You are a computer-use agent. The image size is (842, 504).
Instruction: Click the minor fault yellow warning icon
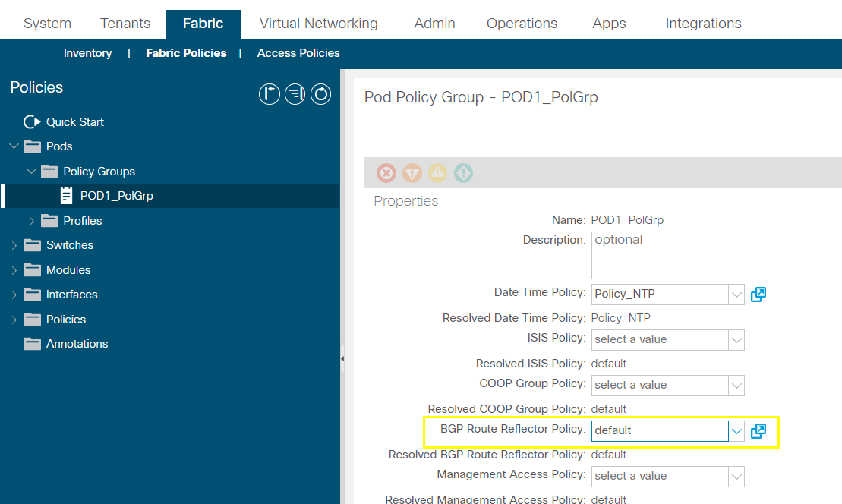437,173
